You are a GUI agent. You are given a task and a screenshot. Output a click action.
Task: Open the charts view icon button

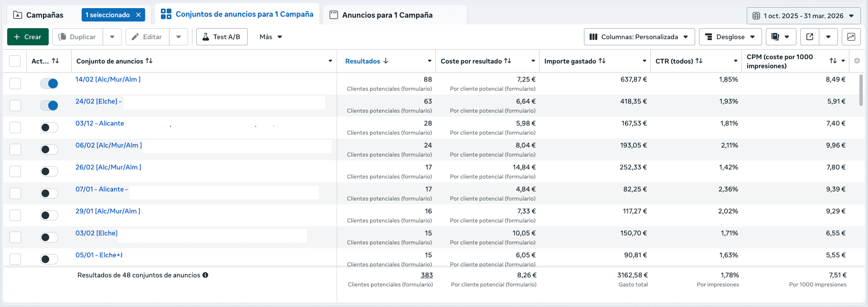(x=851, y=37)
